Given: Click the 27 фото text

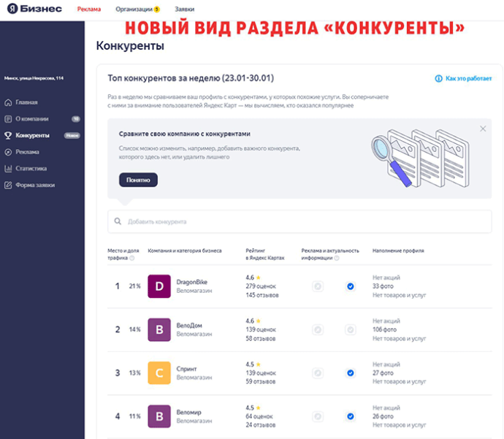Looking at the screenshot, I should tap(383, 373).
